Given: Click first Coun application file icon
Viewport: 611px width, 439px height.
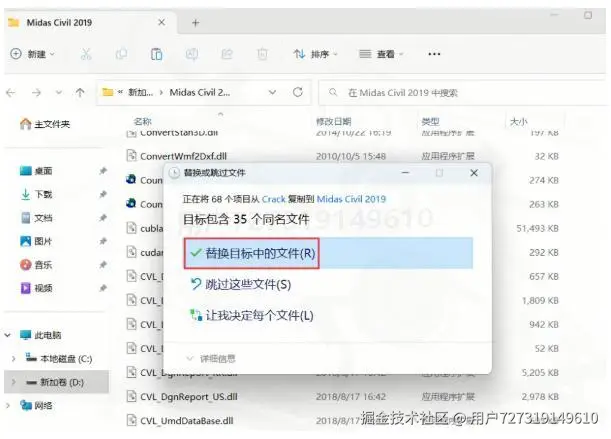Looking at the screenshot, I should click(131, 180).
